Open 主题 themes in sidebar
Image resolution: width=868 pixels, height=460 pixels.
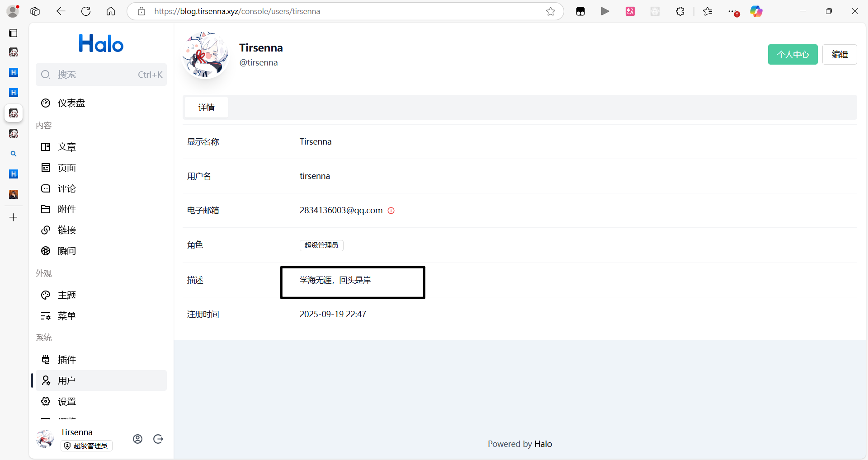(x=66, y=295)
